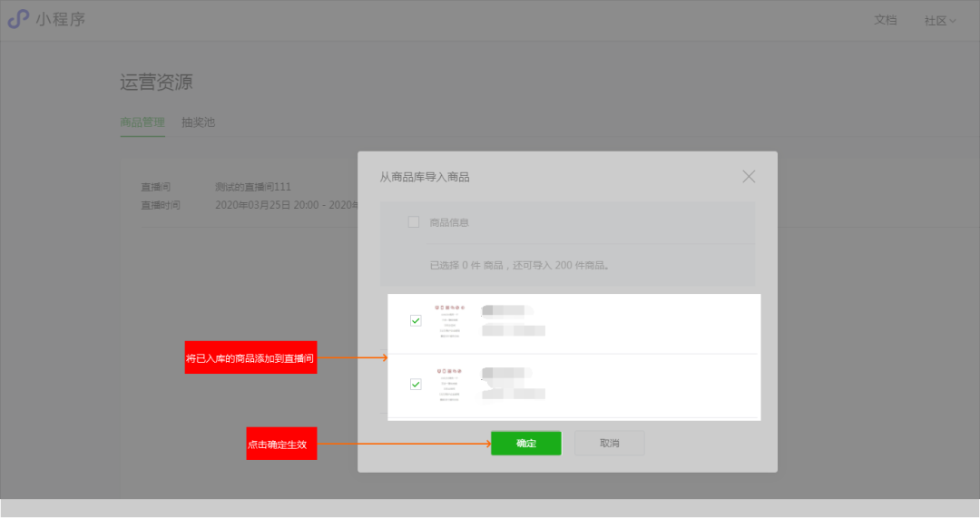Click the 商品信息 column header text

point(449,222)
